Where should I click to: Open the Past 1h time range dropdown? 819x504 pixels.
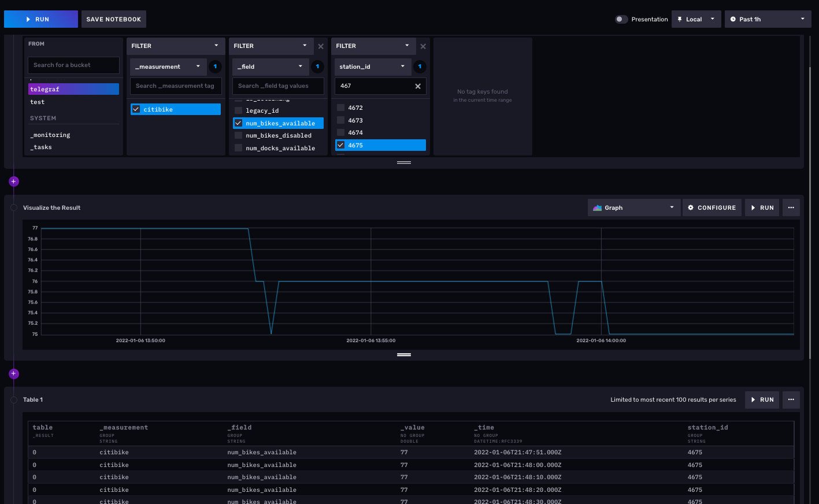[767, 19]
